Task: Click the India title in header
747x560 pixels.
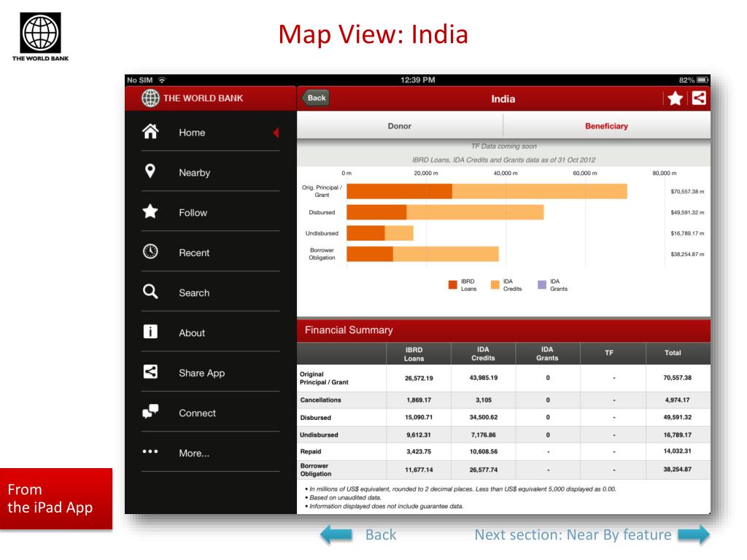Action: 503,99
